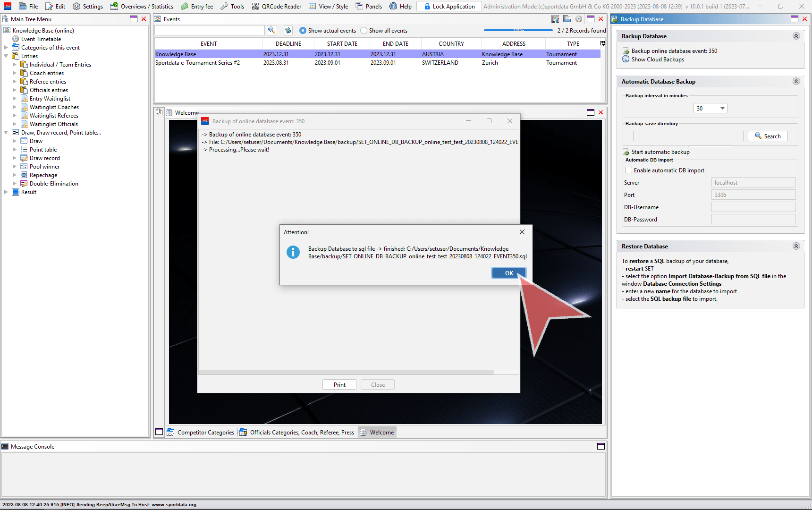Click the Backup online database event icon
This screenshot has height=510, width=812.
(x=626, y=51)
